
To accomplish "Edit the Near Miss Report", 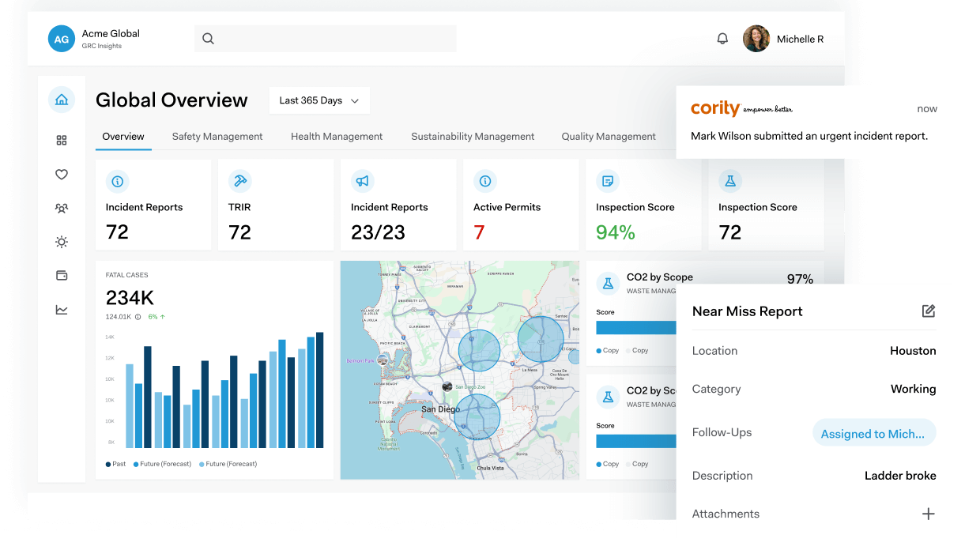I will point(929,311).
